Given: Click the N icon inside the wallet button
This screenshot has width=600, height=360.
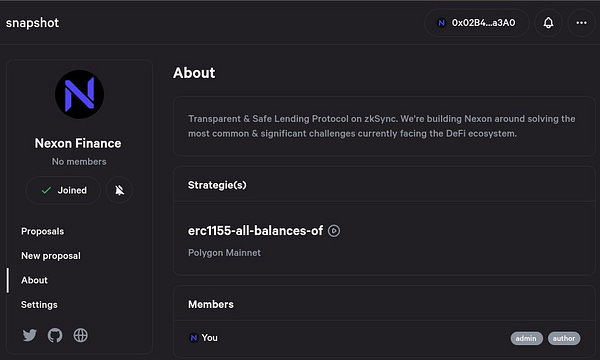Looking at the screenshot, I should (x=442, y=23).
